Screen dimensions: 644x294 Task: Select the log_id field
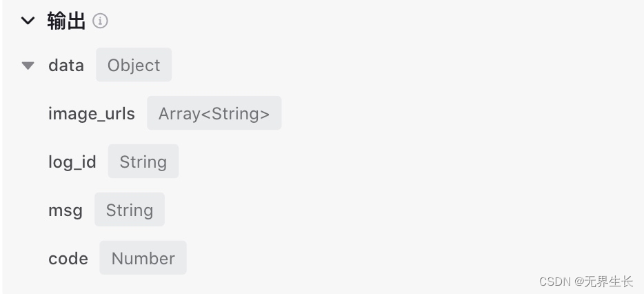(72, 161)
